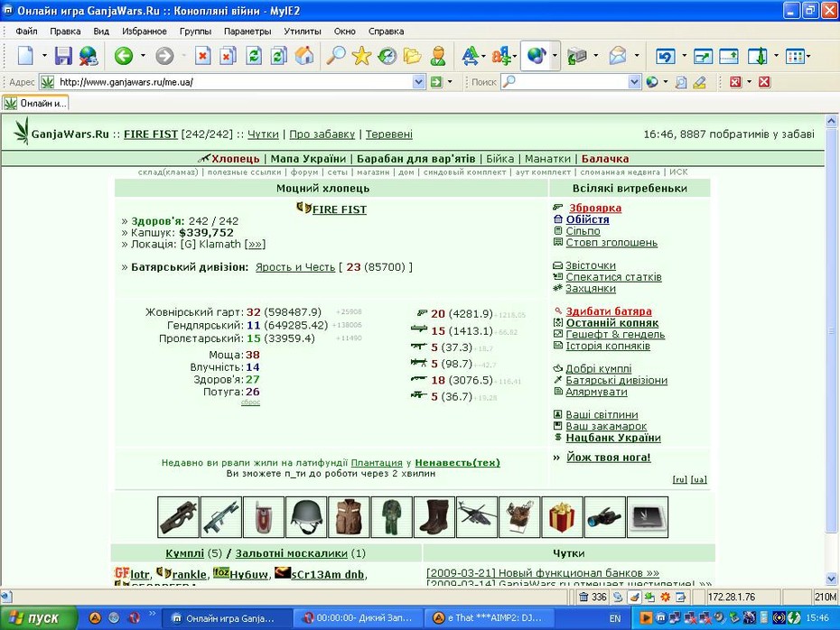This screenshot has width=840, height=630.
Task: Click the Undo closed tab icon
Action: pos(666,56)
